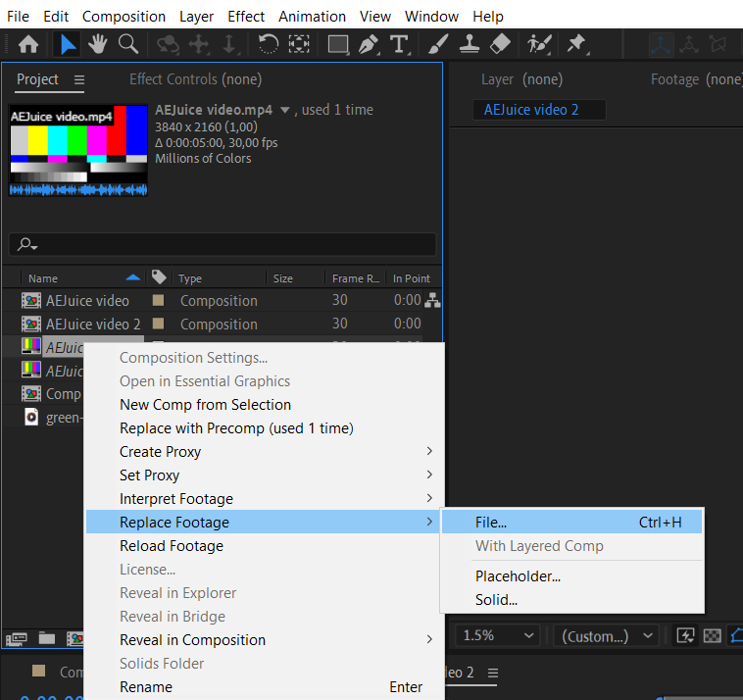Select the Puppet Pin tool

[x=576, y=44]
